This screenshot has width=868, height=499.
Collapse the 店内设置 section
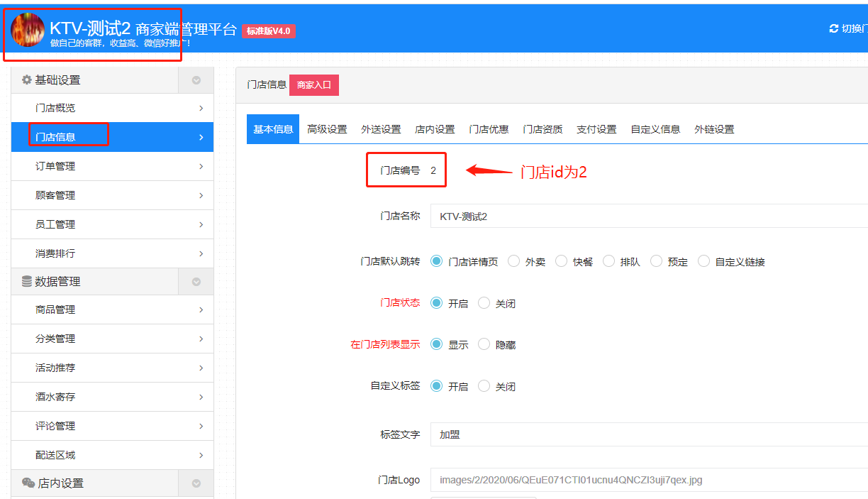tap(196, 483)
